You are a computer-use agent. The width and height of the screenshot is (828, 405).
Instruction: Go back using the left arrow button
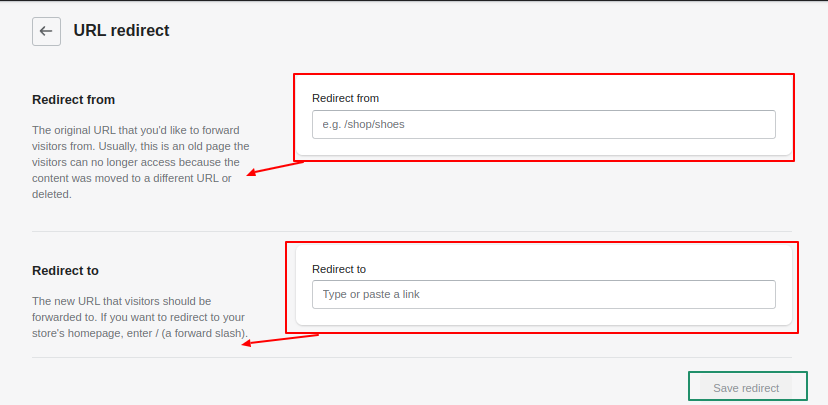click(46, 31)
